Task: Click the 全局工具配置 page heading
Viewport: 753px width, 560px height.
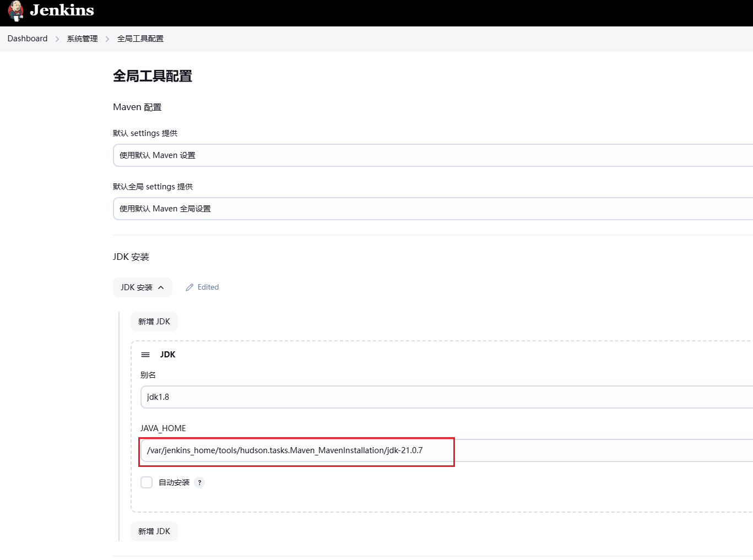Action: [x=153, y=76]
